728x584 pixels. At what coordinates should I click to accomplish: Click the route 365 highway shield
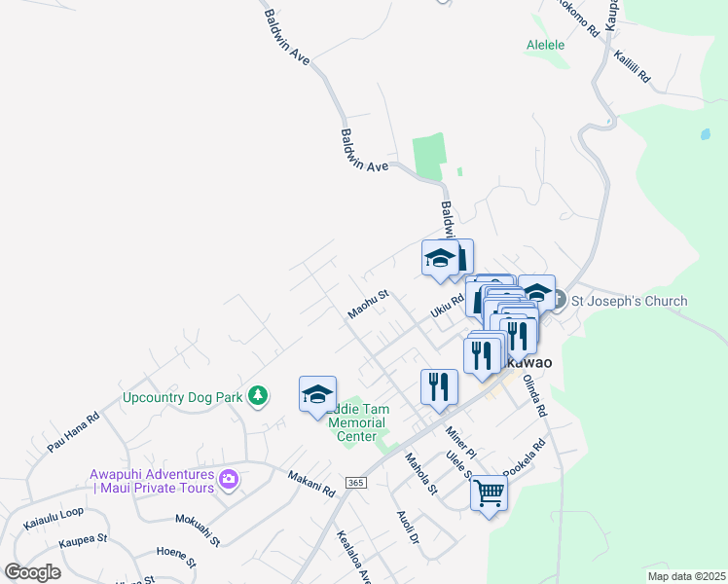[x=355, y=483]
